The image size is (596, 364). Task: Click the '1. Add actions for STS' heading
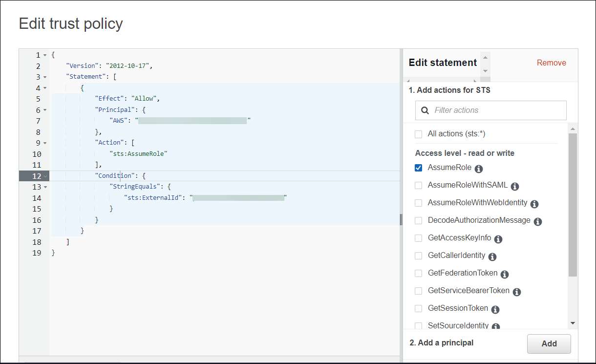point(450,90)
